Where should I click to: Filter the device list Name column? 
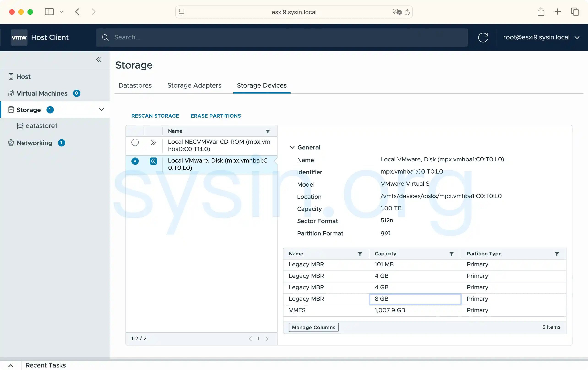point(268,131)
